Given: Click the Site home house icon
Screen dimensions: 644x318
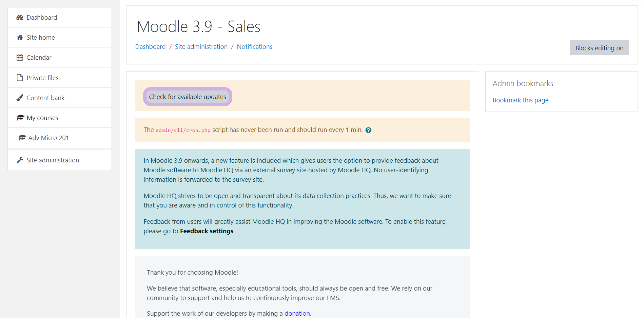Looking at the screenshot, I should point(20,38).
